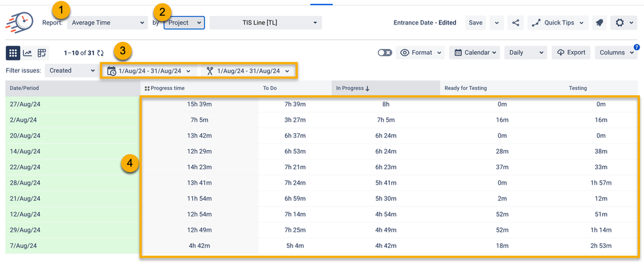Open the Report type Average Time dropdown
Viewport: 644px width, 280px height.
(x=107, y=23)
